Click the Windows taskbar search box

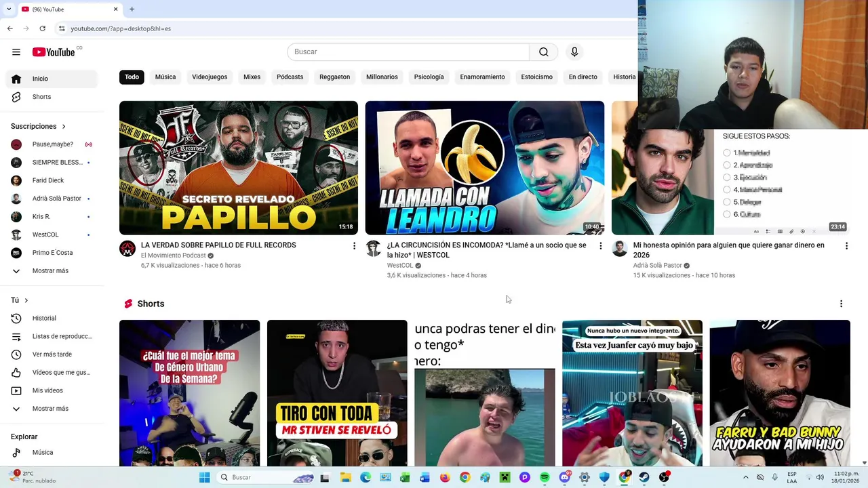266,477
